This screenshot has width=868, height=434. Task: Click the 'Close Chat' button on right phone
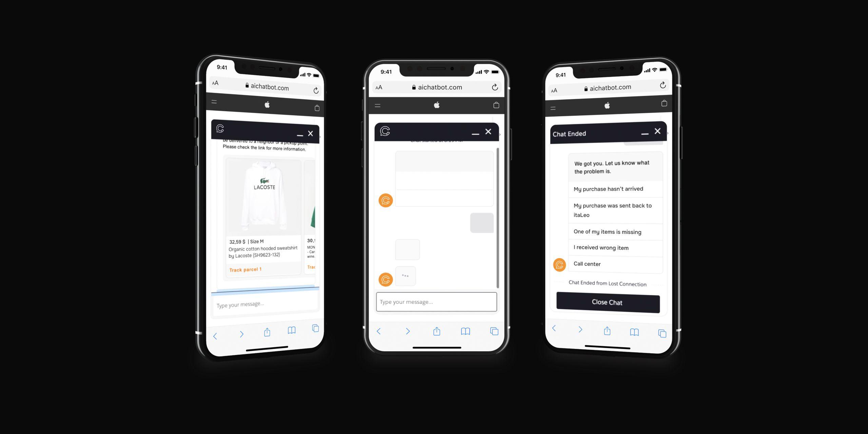(x=607, y=302)
